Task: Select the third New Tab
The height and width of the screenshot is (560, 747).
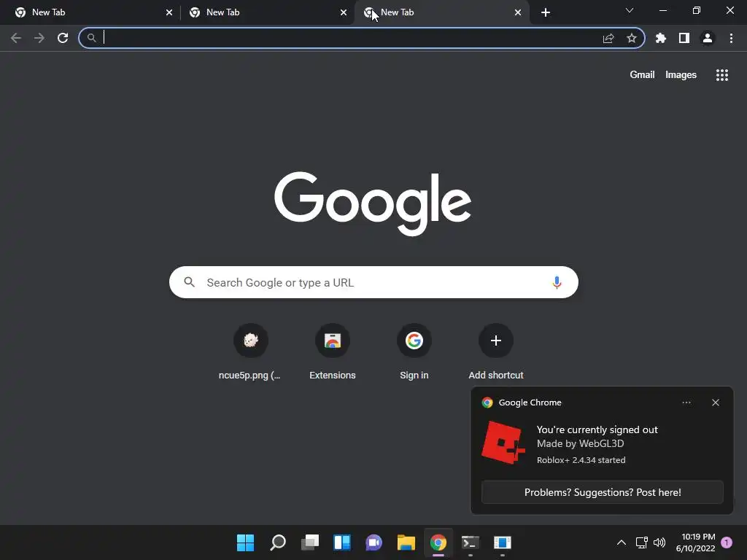Action: [x=441, y=12]
